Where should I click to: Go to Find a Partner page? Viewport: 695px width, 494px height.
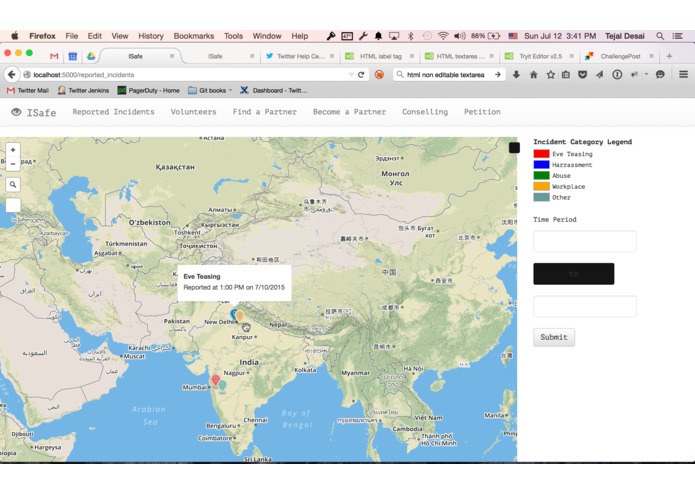[265, 112]
